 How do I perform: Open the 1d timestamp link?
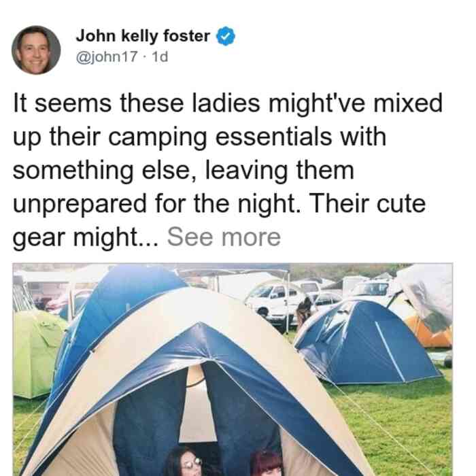[160, 56]
